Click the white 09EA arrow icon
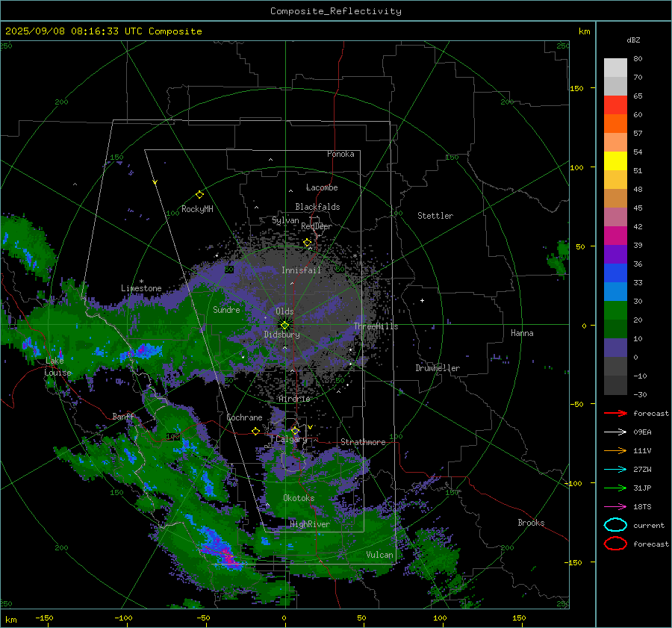Screen dimensions: 672x628 pos(615,432)
